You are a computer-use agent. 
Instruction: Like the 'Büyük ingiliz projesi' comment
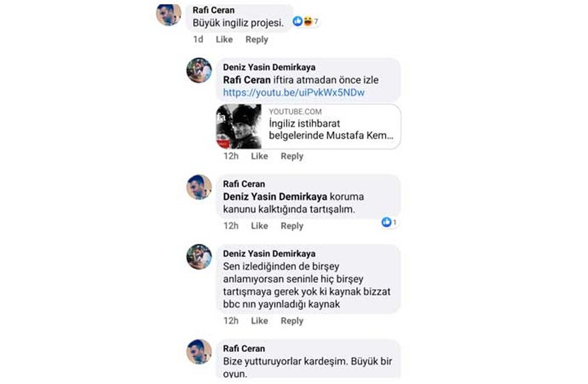tap(225, 39)
